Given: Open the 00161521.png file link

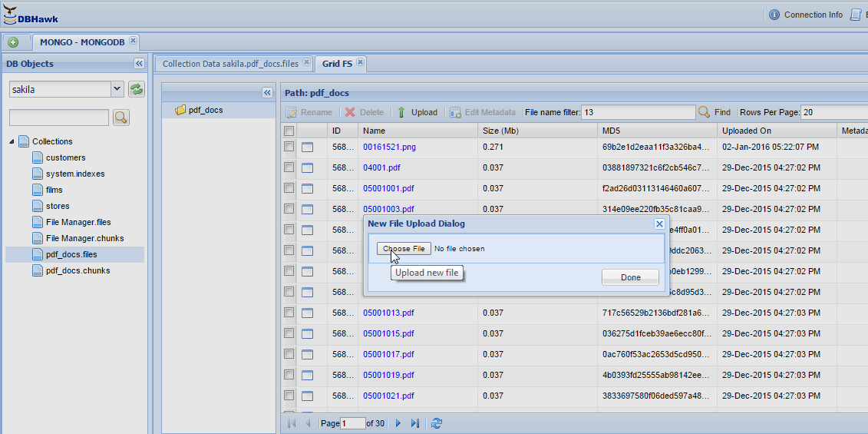Looking at the screenshot, I should pos(389,147).
